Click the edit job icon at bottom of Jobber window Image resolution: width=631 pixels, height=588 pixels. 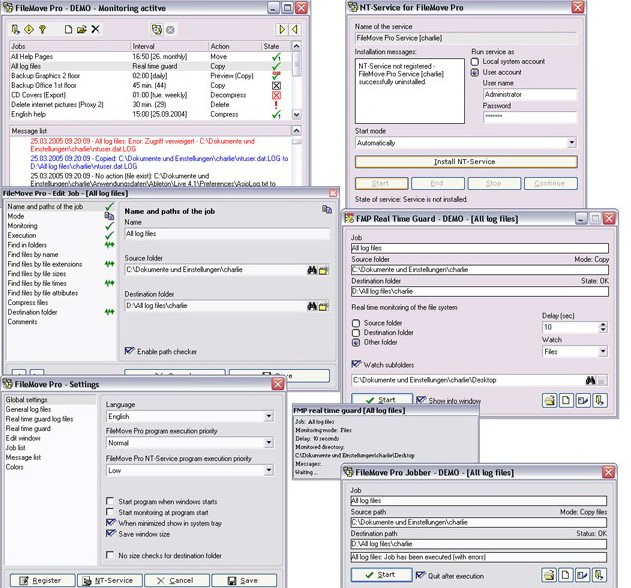pyautogui.click(x=582, y=575)
